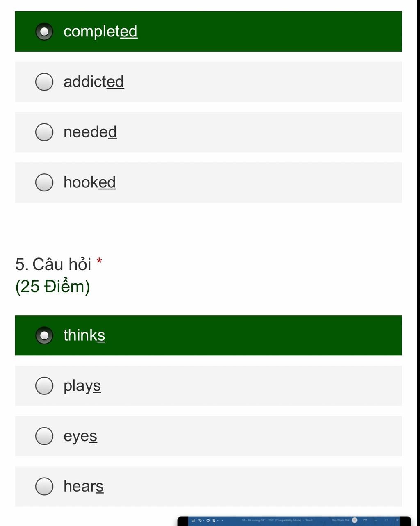Click the Save icon in Word title bar
Viewport: 420px width, 526px height.
coord(193,520)
